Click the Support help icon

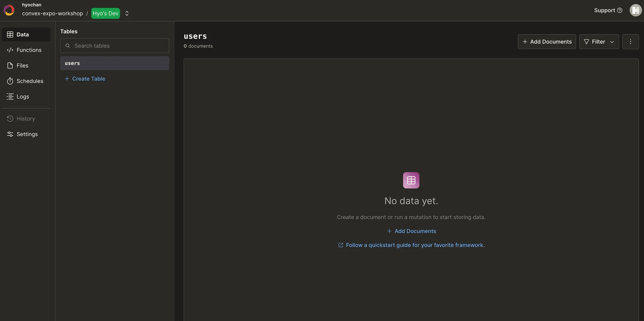(x=619, y=10)
